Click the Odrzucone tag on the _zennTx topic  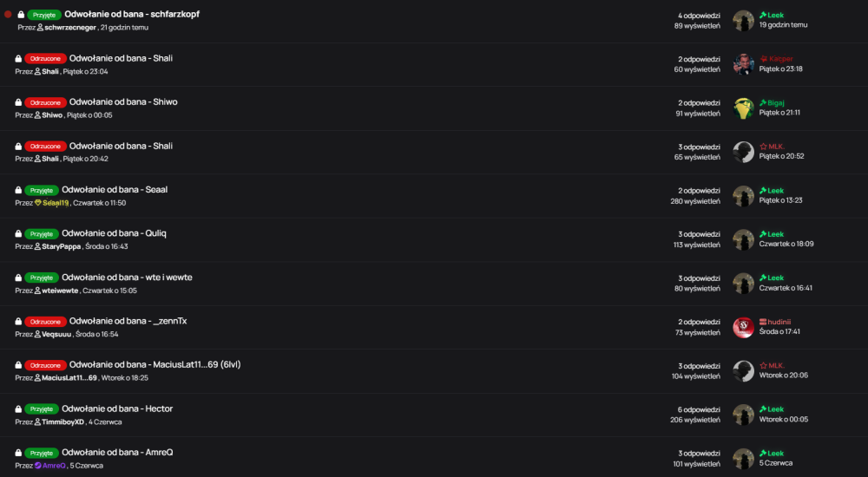45,322
